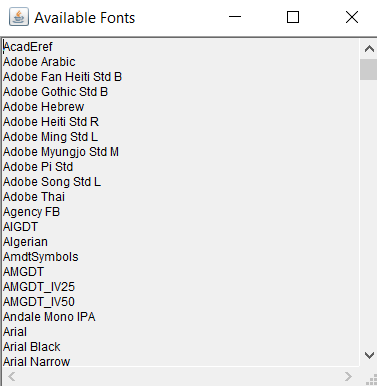The image size is (377, 386).
Task: Click the horizontal scrollbar left arrow
Action: click(12, 376)
